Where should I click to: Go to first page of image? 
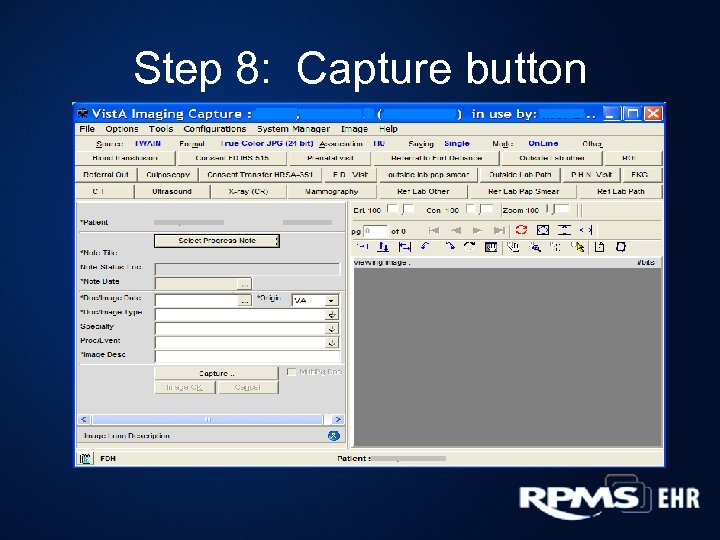(x=433, y=231)
